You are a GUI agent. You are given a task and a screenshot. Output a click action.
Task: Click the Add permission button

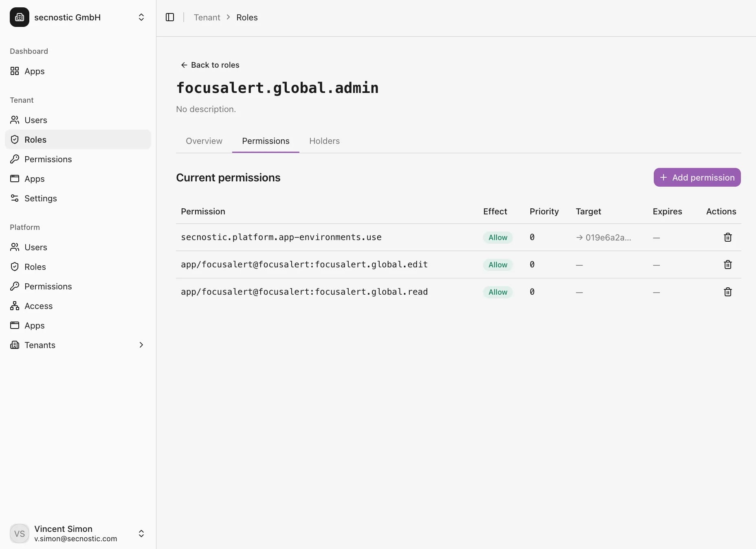pos(697,177)
